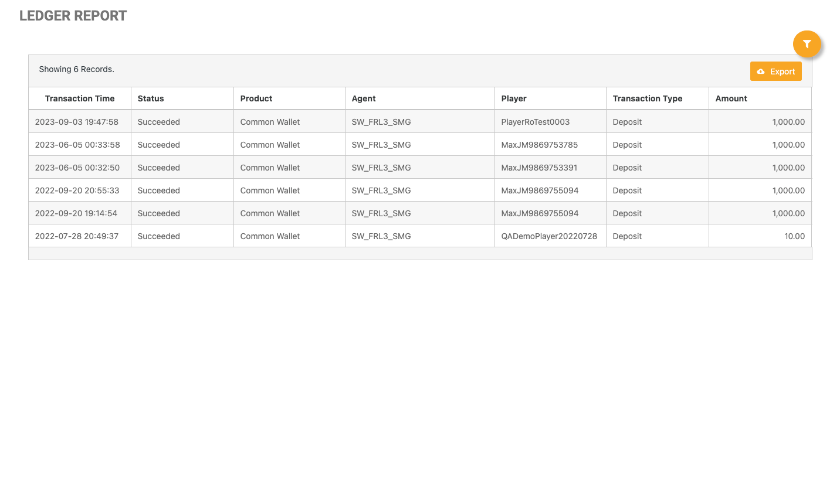Image resolution: width=840 pixels, height=504 pixels.
Task: Click the Product column header
Action: click(256, 98)
